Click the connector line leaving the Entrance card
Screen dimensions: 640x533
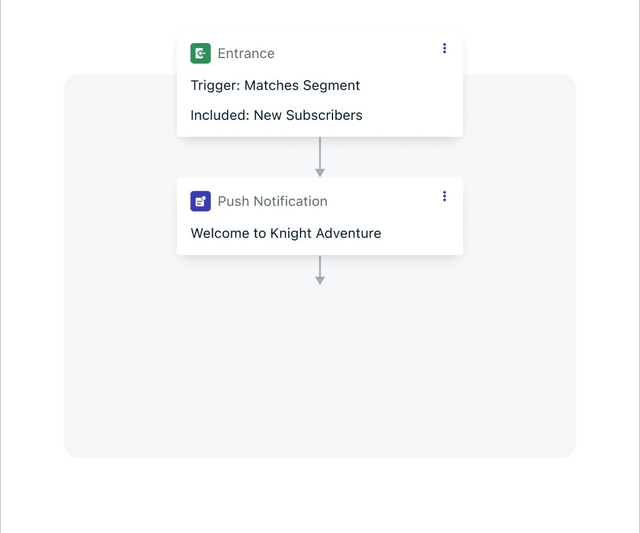320,153
